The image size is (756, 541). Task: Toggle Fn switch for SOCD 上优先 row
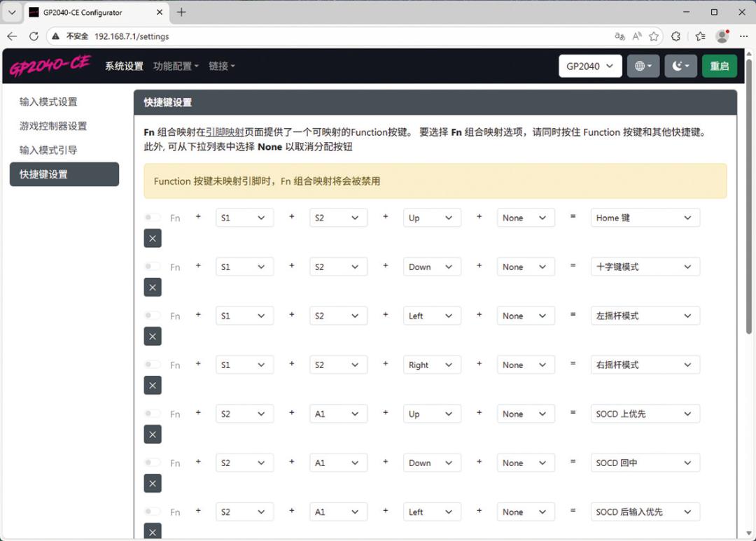click(x=153, y=414)
